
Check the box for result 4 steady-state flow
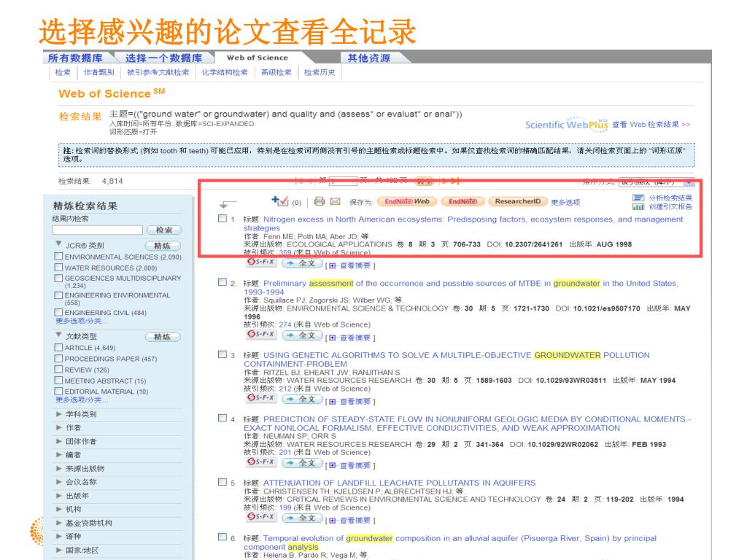tap(222, 418)
